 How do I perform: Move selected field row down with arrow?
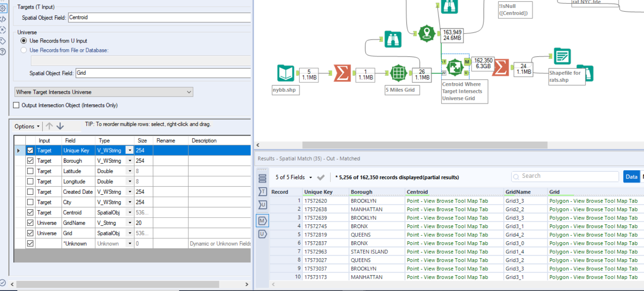tap(60, 126)
